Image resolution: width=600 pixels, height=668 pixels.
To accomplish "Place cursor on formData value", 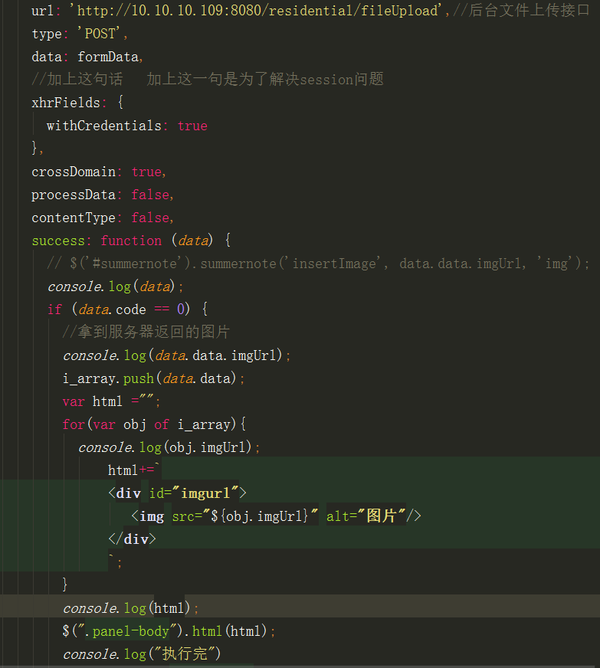I will (x=108, y=56).
